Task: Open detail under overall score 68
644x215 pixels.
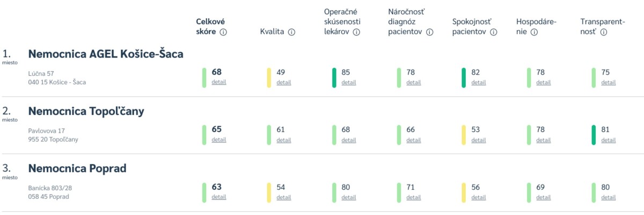Action: (x=219, y=82)
